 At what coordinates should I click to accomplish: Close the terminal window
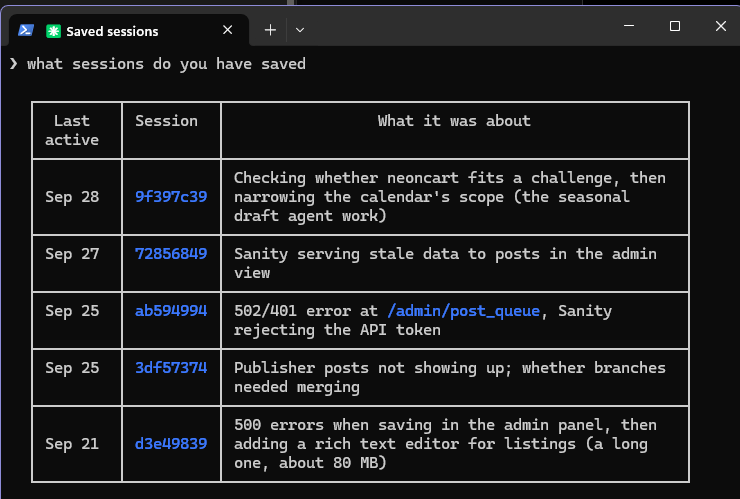tap(721, 26)
